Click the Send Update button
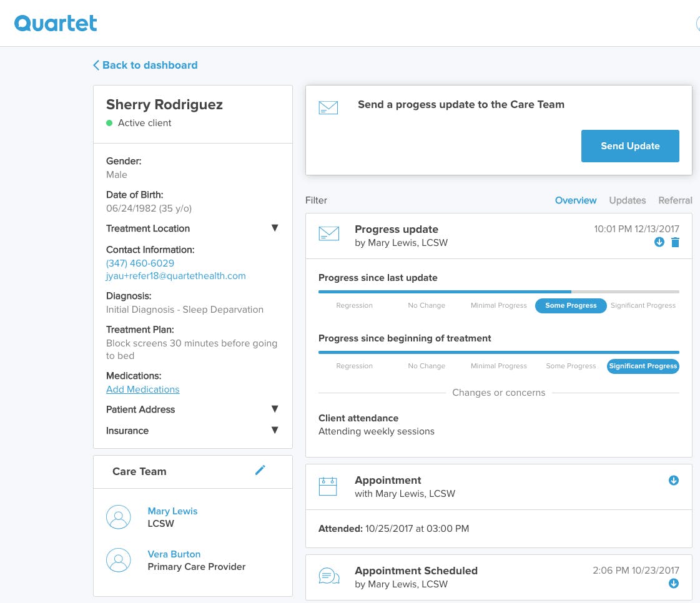This screenshot has height=603, width=700. point(630,146)
